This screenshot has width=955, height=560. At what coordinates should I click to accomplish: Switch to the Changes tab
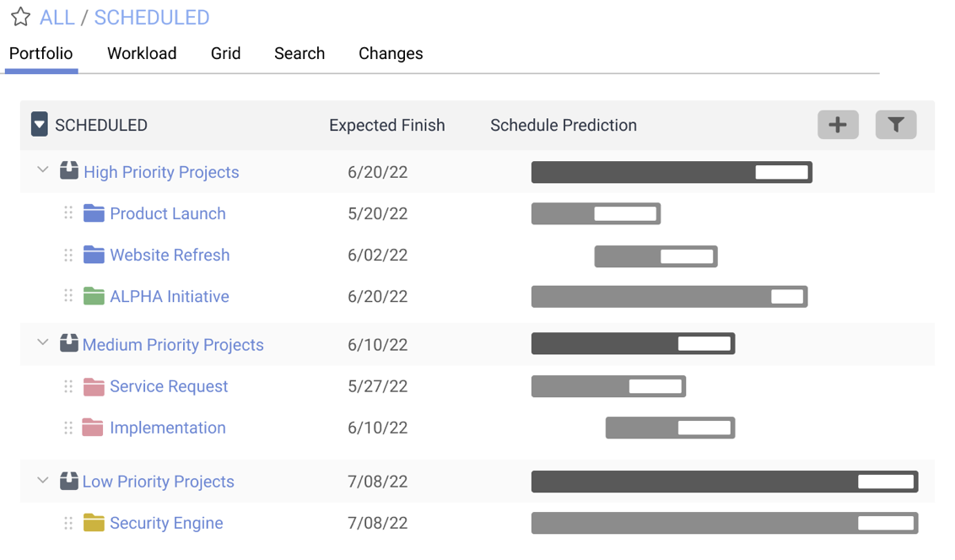tap(391, 54)
